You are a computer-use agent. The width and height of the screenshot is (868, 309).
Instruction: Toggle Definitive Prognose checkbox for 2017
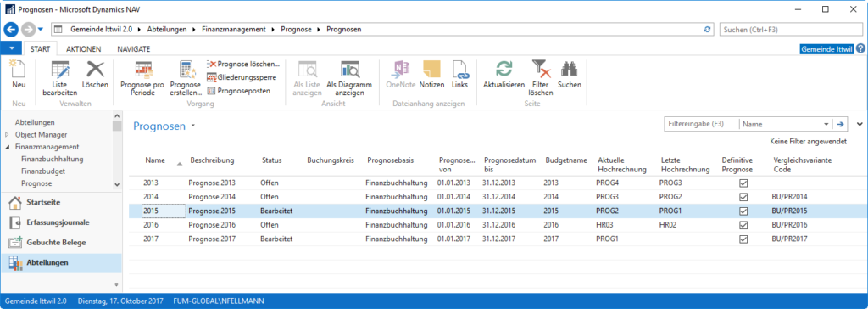coord(743,239)
